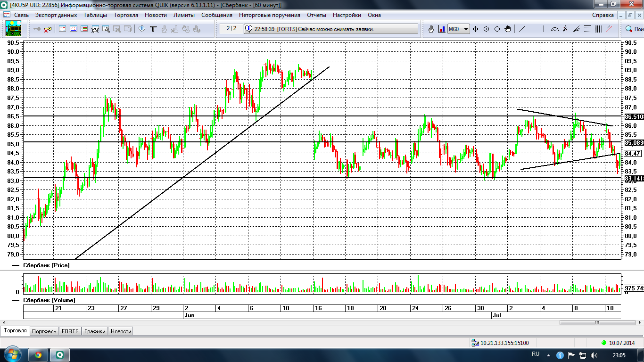Image resolution: width=644 pixels, height=362 pixels.
Task: Click the zoom in magnifier icon
Action: (486, 29)
